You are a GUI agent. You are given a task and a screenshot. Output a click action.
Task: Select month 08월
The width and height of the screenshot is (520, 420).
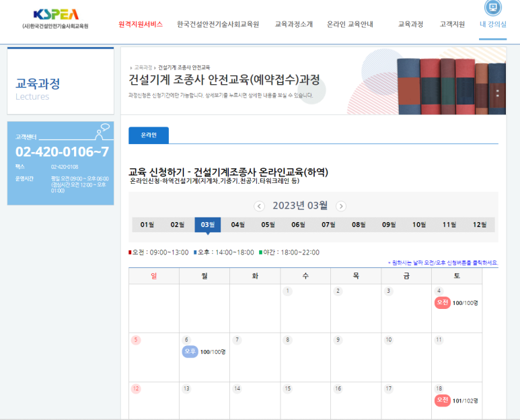tap(359, 225)
